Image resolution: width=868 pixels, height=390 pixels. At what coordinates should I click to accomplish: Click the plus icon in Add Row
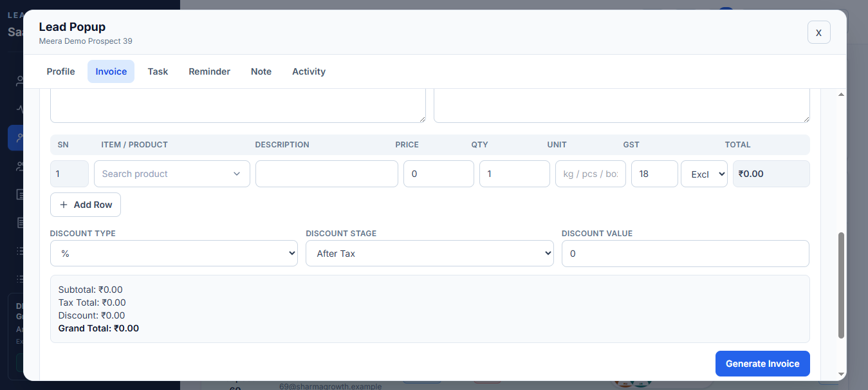point(64,205)
